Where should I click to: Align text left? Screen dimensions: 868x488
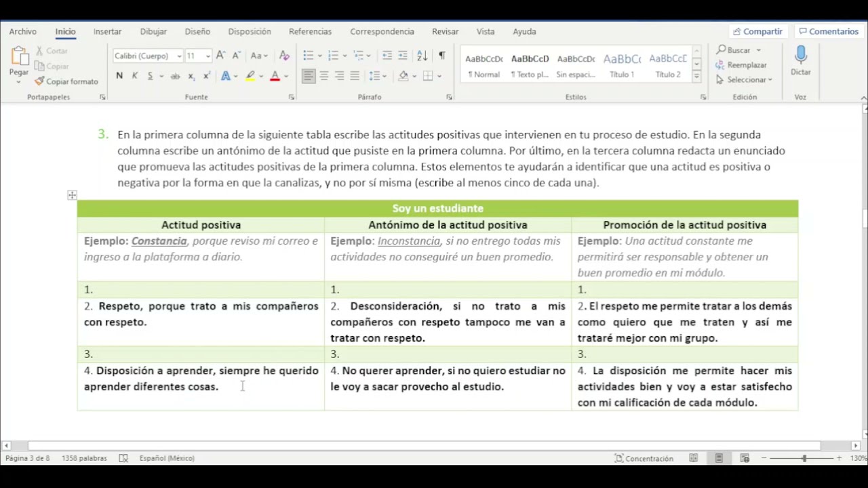309,76
